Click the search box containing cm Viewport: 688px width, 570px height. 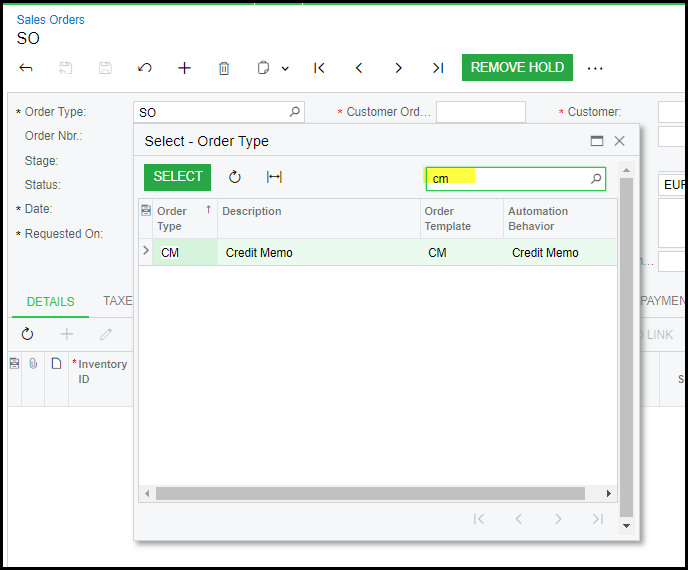pyautogui.click(x=508, y=179)
